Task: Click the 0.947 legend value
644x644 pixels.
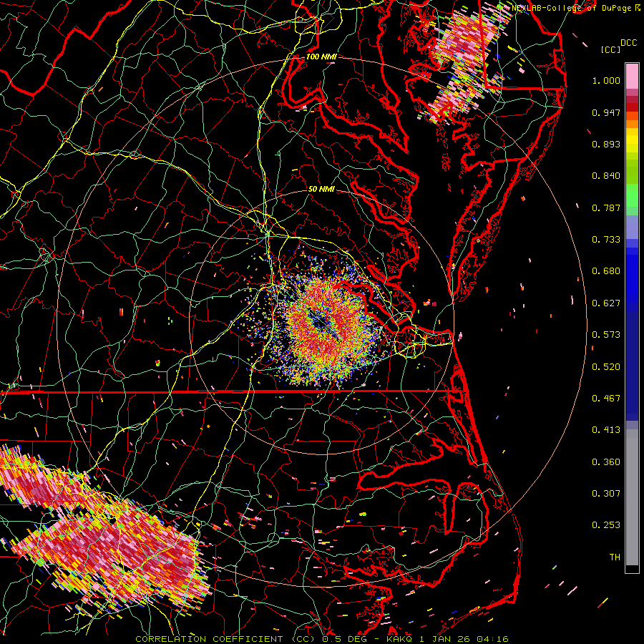Action: (x=606, y=112)
